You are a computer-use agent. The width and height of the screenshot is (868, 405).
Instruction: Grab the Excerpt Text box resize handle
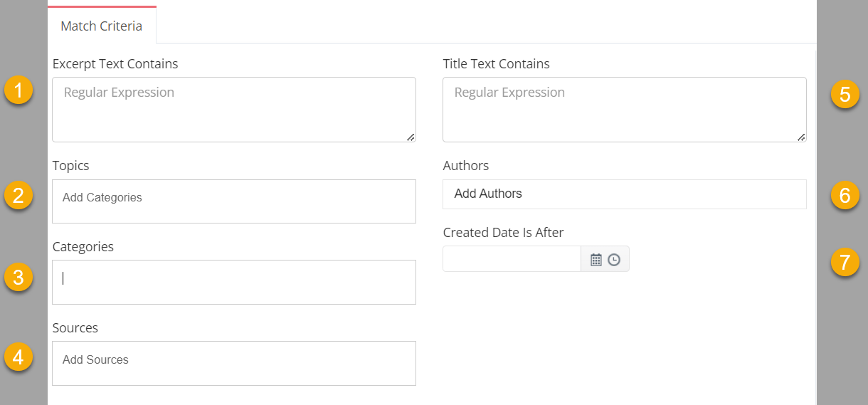click(411, 137)
